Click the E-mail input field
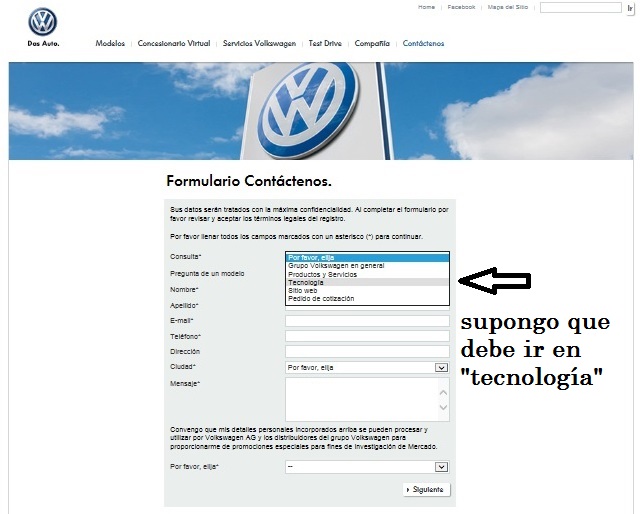The image size is (640, 514). [367, 321]
